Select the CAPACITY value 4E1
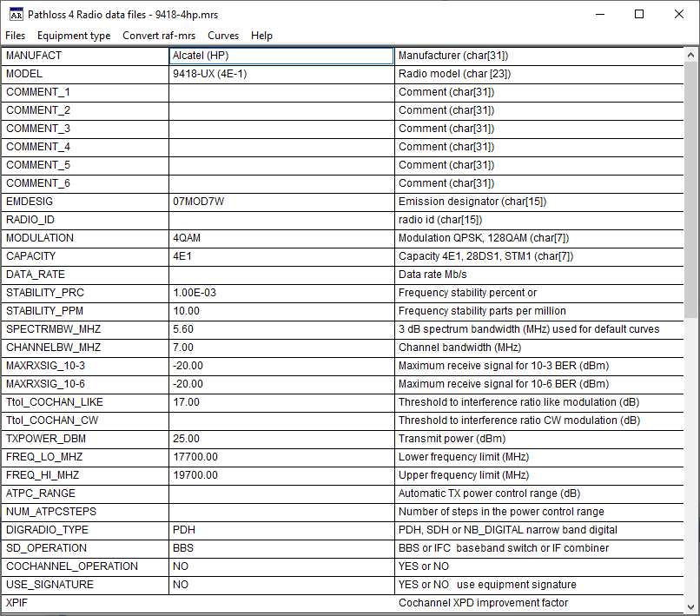The width and height of the screenshot is (700, 616). 281,256
